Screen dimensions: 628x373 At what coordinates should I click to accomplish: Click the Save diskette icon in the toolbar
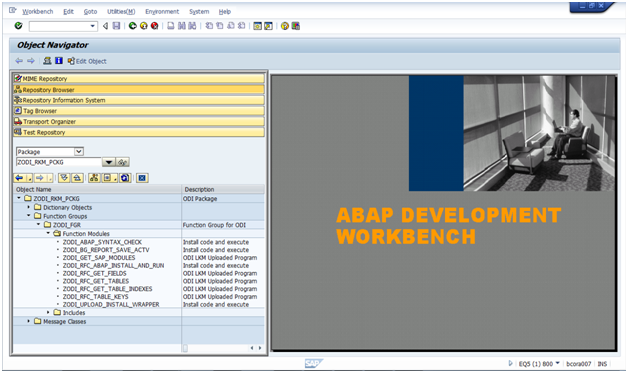[x=116, y=26]
